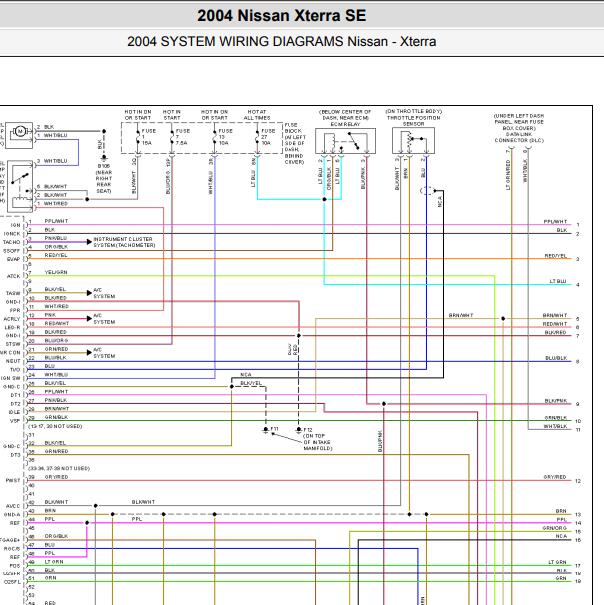Click the "NEUT" ECM terminal label

[13, 361]
